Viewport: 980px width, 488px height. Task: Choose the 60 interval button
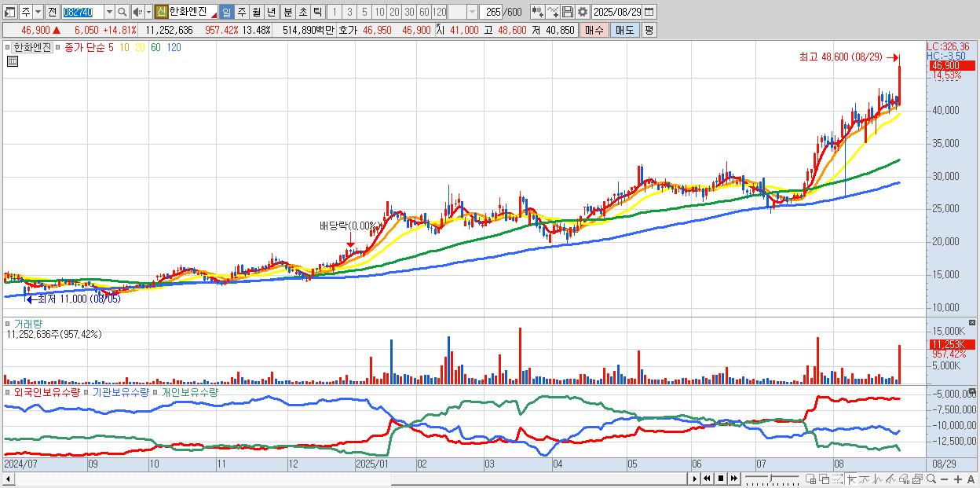424,12
